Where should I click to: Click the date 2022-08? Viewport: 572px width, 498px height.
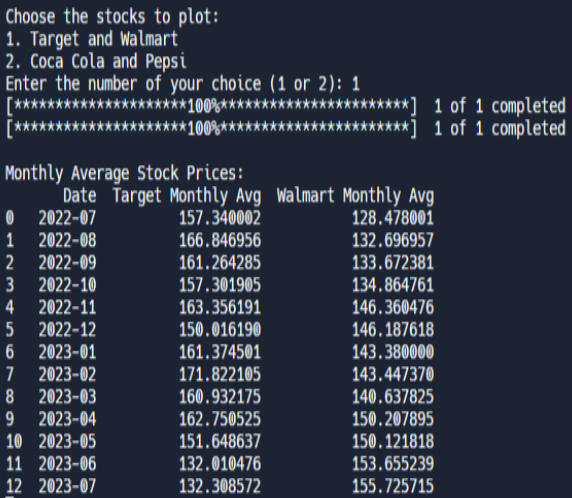point(67,240)
